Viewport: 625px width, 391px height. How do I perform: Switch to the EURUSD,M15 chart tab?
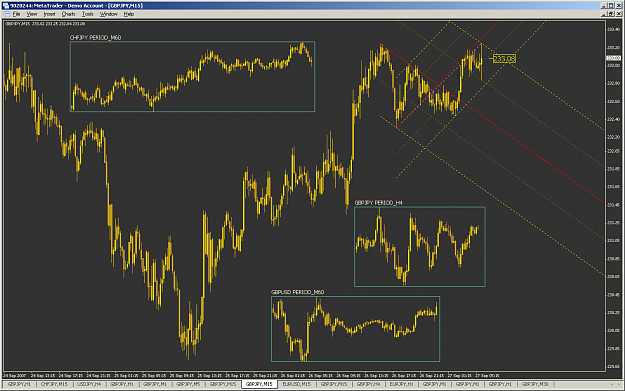tap(296, 384)
